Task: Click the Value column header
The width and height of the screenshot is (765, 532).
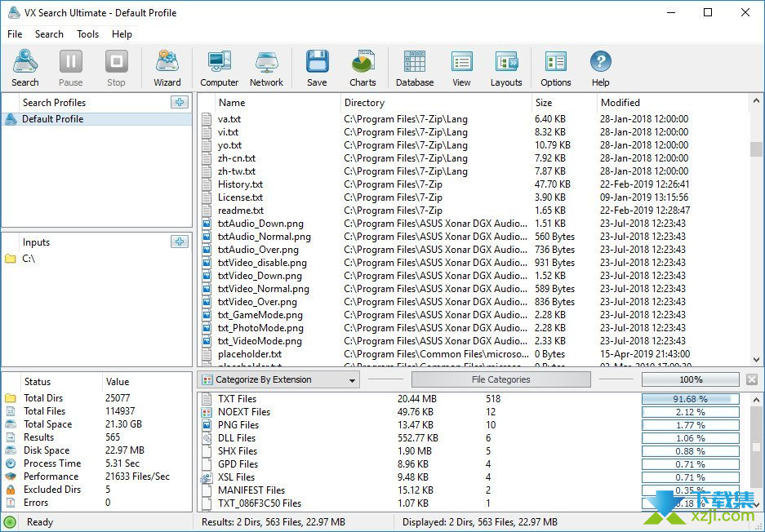Action: click(147, 381)
